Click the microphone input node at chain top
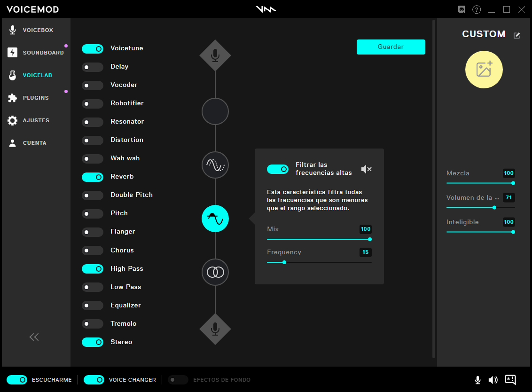532x392 pixels. click(x=215, y=55)
